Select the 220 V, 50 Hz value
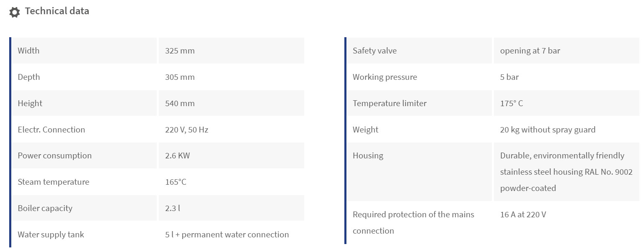Viewport: 644px width, 252px height. coord(186,130)
